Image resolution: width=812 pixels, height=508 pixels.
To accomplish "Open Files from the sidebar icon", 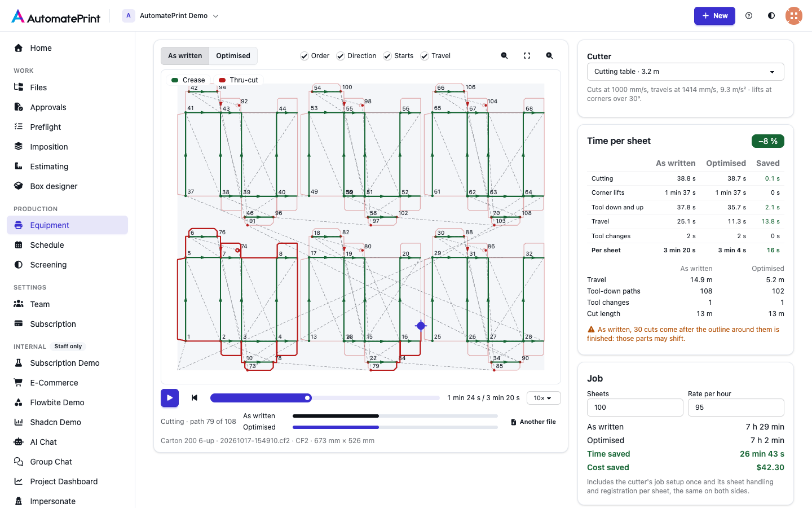I will [x=19, y=87].
